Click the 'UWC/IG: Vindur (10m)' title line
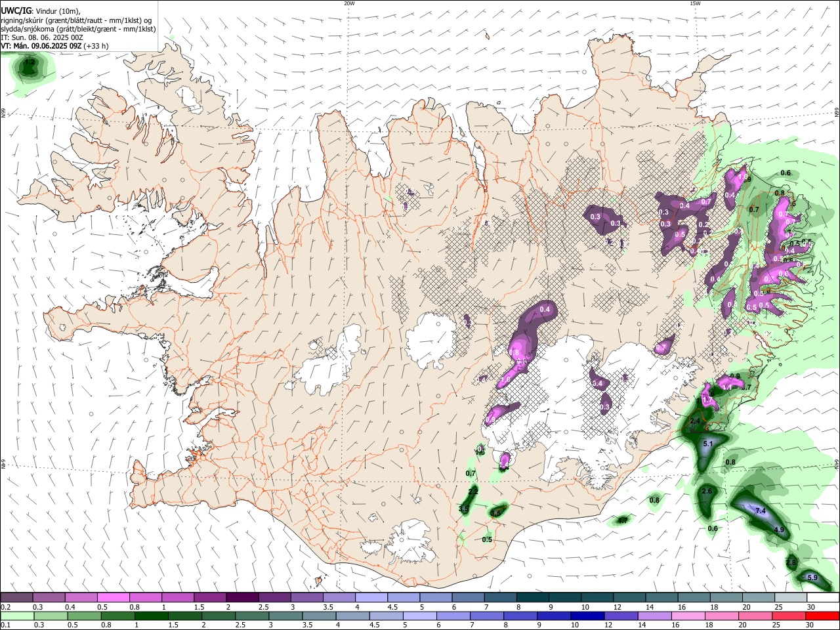 41,10
